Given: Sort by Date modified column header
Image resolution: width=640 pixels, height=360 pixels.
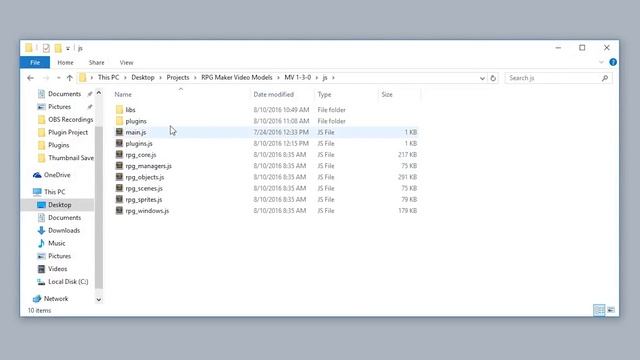Looking at the screenshot, I should pos(273,94).
